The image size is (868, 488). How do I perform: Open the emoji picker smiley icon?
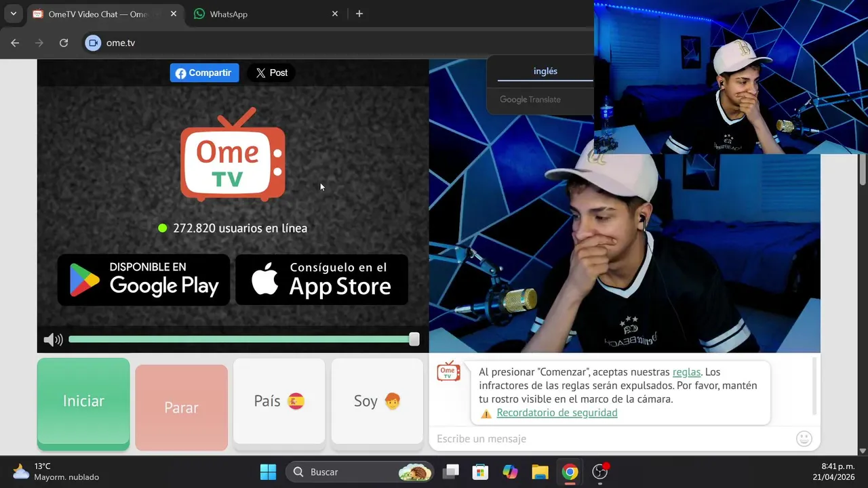point(804,439)
